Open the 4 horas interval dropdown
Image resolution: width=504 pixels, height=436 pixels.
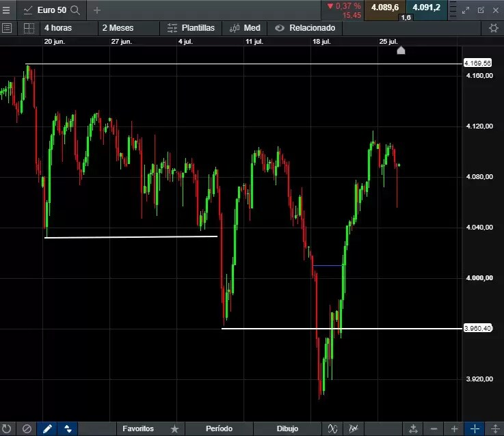pyautogui.click(x=69, y=28)
